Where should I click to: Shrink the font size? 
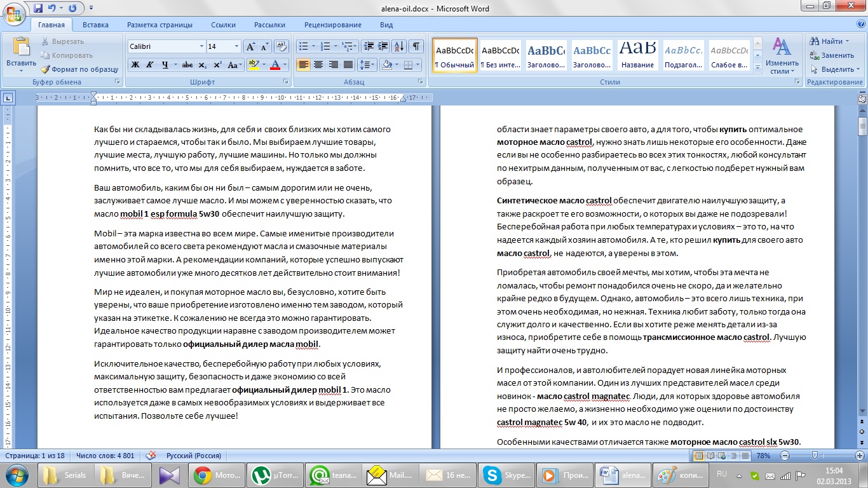click(264, 46)
